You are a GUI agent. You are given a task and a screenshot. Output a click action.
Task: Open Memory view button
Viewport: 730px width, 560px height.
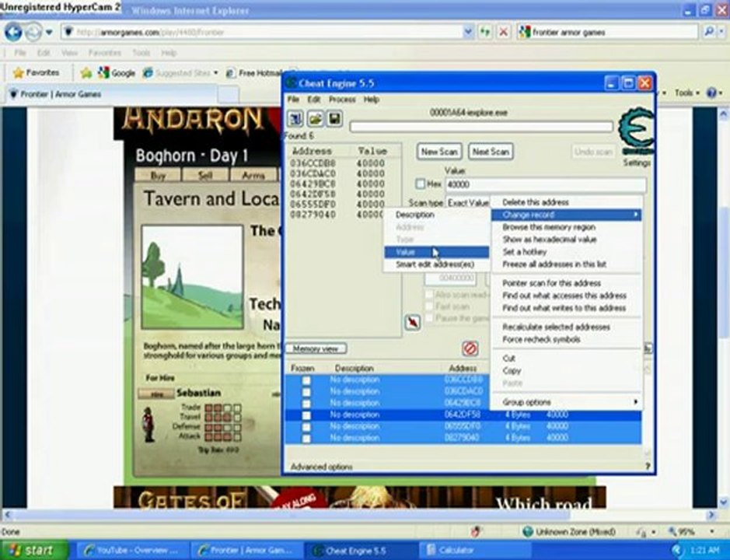click(316, 348)
